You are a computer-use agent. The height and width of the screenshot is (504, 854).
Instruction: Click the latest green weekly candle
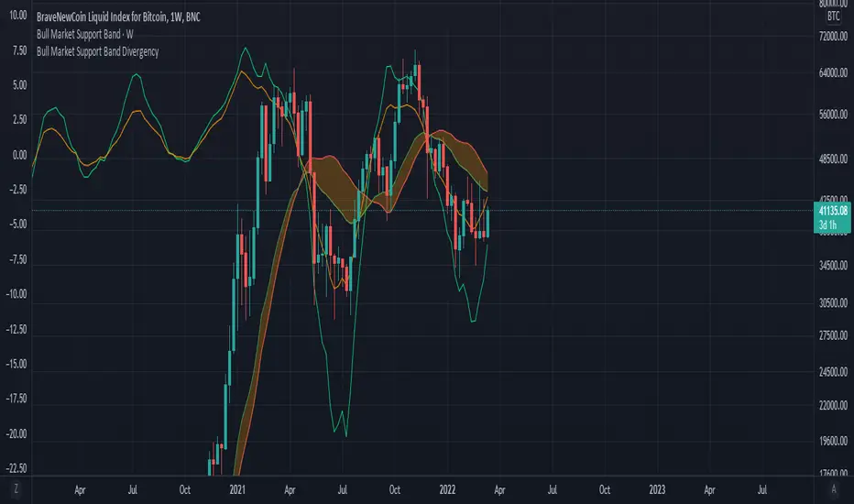[x=487, y=223]
